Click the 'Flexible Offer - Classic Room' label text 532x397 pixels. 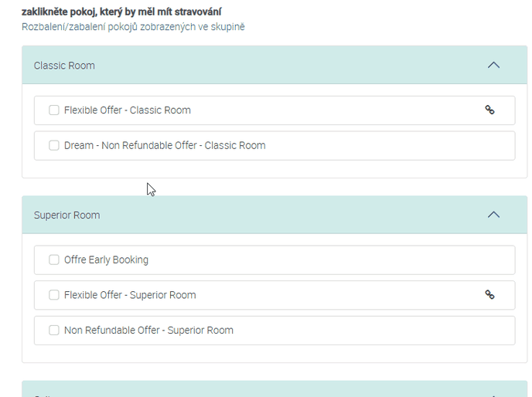tap(128, 110)
